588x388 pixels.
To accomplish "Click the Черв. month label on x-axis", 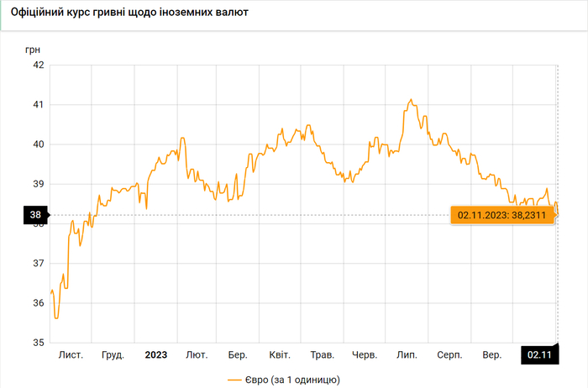I will [365, 355].
